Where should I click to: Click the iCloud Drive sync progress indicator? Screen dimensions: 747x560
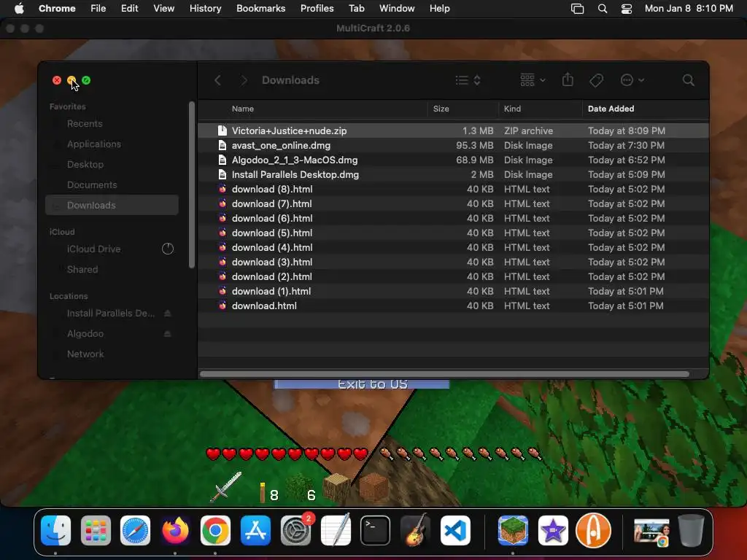168,249
